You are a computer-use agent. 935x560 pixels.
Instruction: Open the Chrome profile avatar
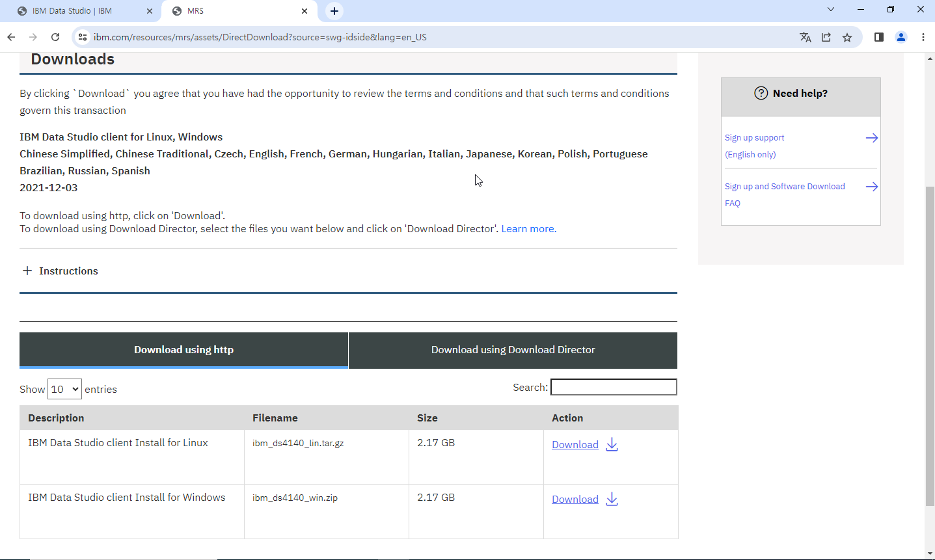coord(901,37)
